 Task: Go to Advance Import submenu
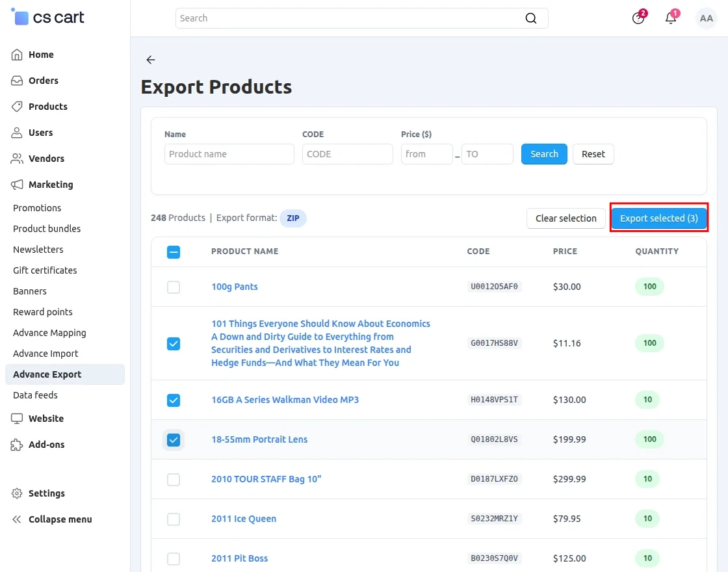(45, 354)
